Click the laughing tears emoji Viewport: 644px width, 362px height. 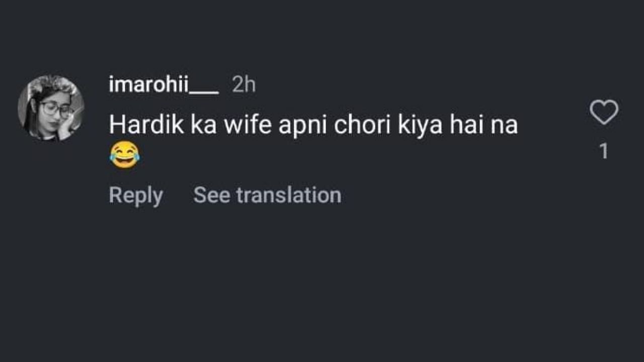coord(124,155)
